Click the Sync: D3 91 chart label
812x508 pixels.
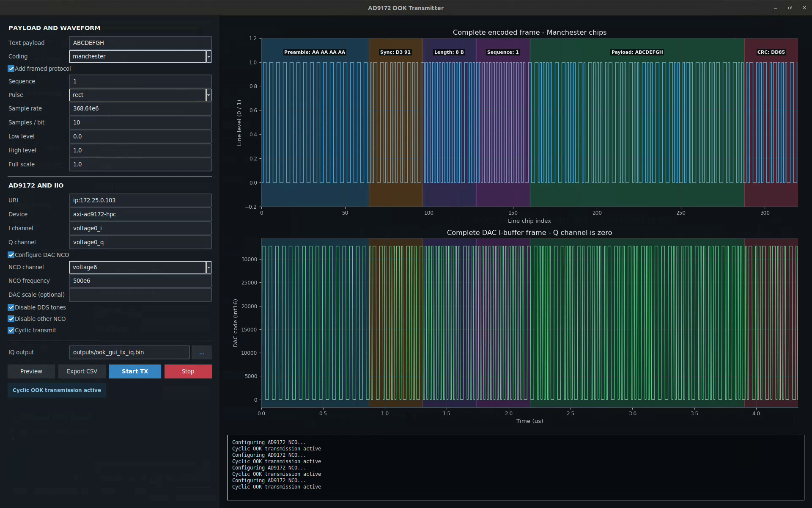(395, 52)
